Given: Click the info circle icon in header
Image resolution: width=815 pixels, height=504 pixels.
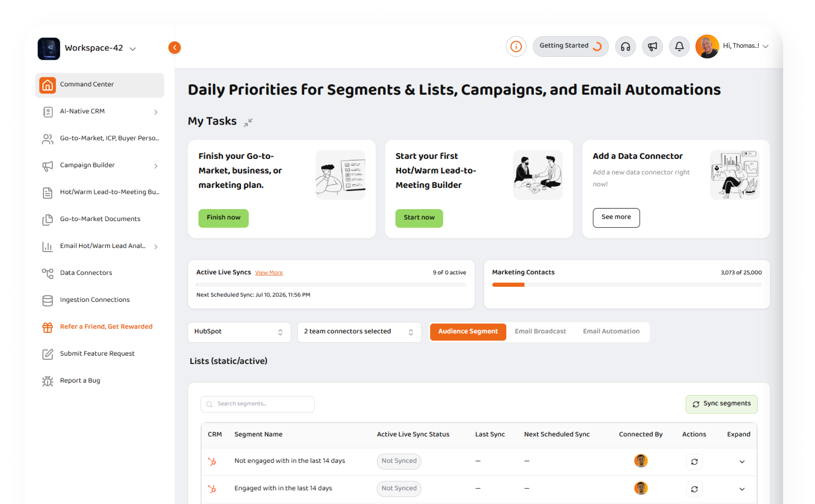Looking at the screenshot, I should tap(516, 46).
